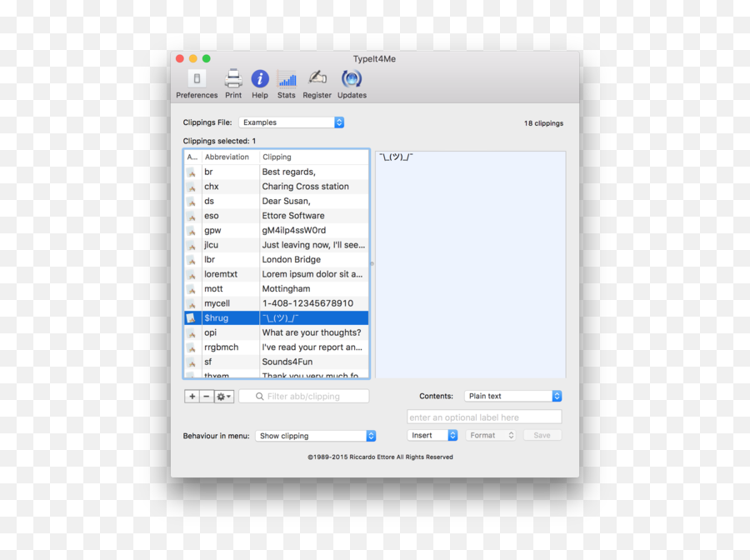Click the clipping icon in lbr row
This screenshot has height=560, width=750.
click(192, 260)
